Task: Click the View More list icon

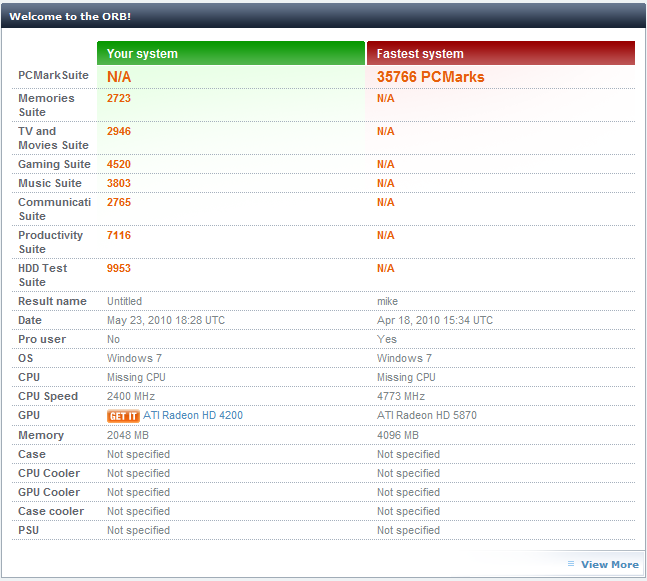Action: [571, 564]
